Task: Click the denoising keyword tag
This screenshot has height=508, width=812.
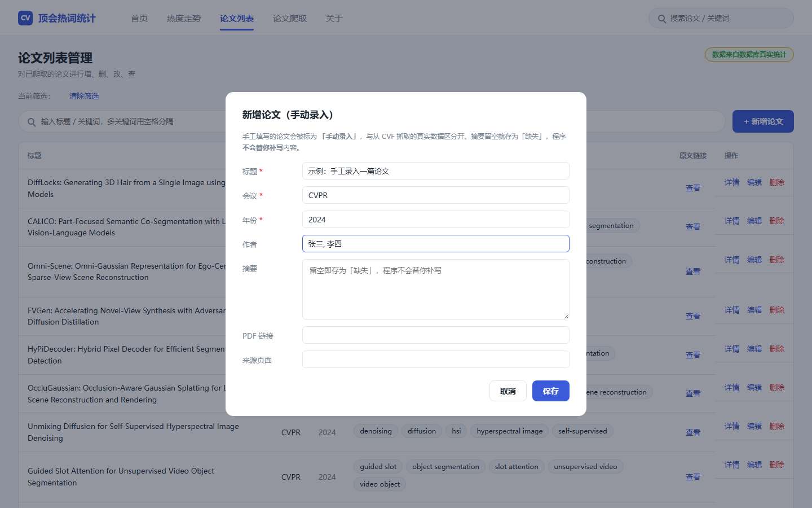Action: tap(376, 431)
